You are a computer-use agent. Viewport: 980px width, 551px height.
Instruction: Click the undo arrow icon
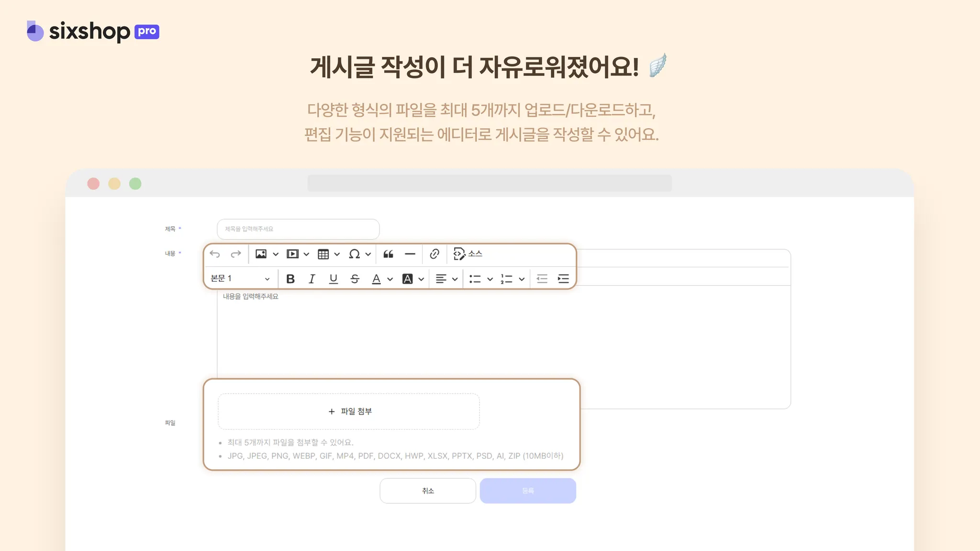(215, 254)
